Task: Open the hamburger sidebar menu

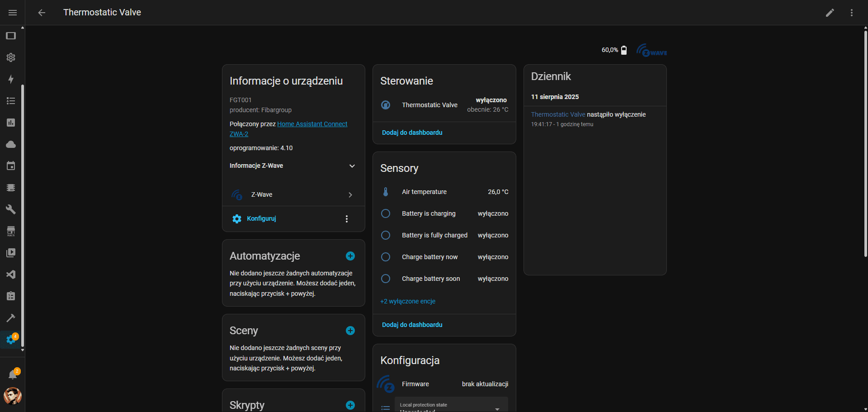Action: (x=13, y=13)
